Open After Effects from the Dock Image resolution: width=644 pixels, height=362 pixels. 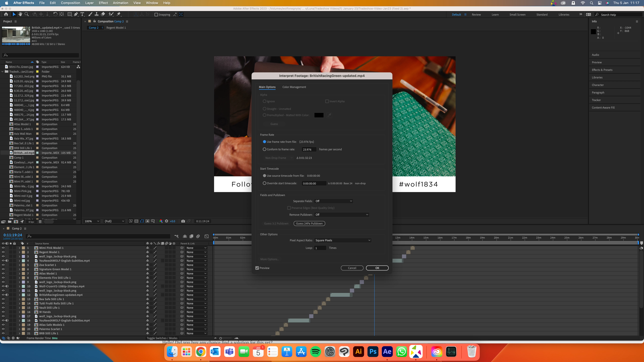[387, 352]
